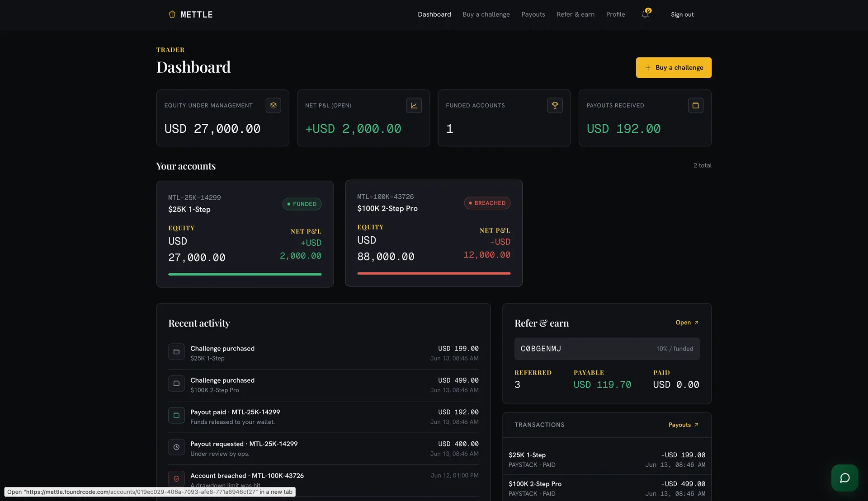This screenshot has height=501, width=868.
Task: Click the 'Account breached · MTL-100K-43726' activity title
Action: tap(247, 476)
